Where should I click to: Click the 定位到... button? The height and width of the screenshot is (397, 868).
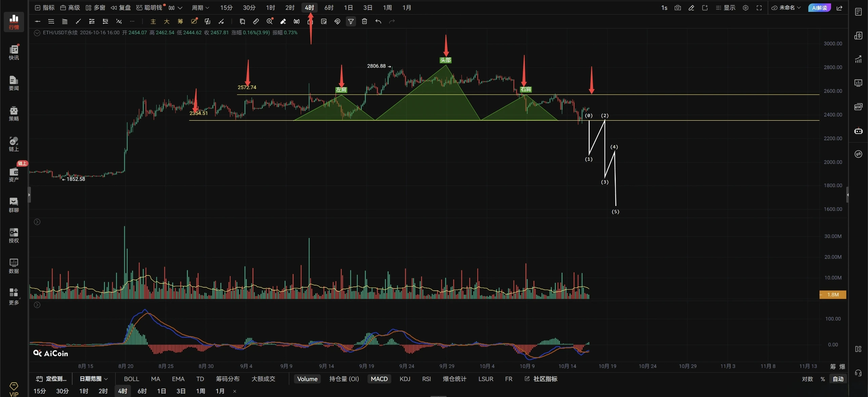coord(52,379)
